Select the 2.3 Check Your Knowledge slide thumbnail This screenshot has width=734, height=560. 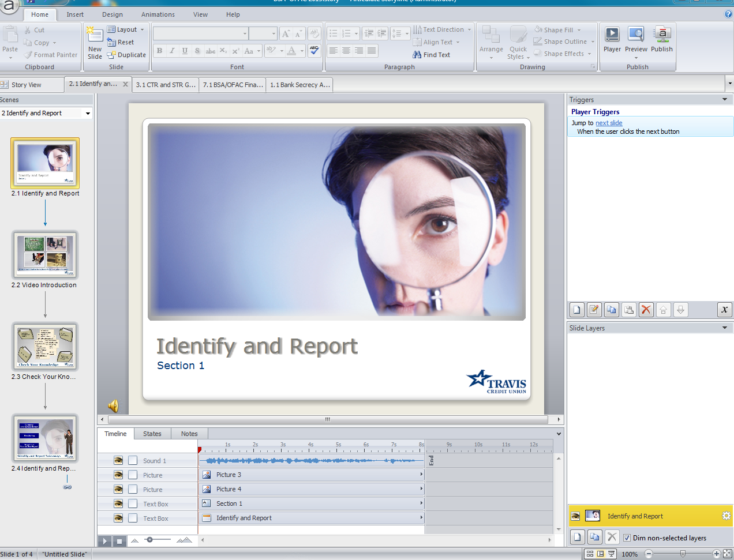point(45,347)
